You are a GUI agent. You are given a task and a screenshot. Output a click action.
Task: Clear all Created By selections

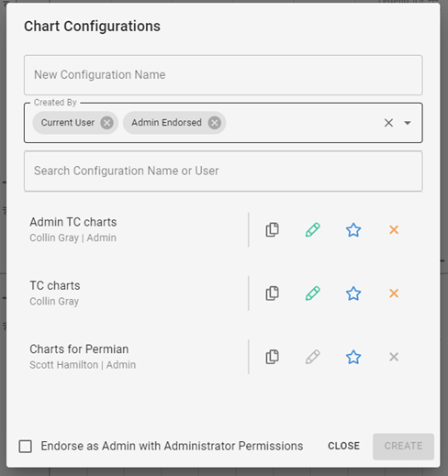tap(388, 123)
